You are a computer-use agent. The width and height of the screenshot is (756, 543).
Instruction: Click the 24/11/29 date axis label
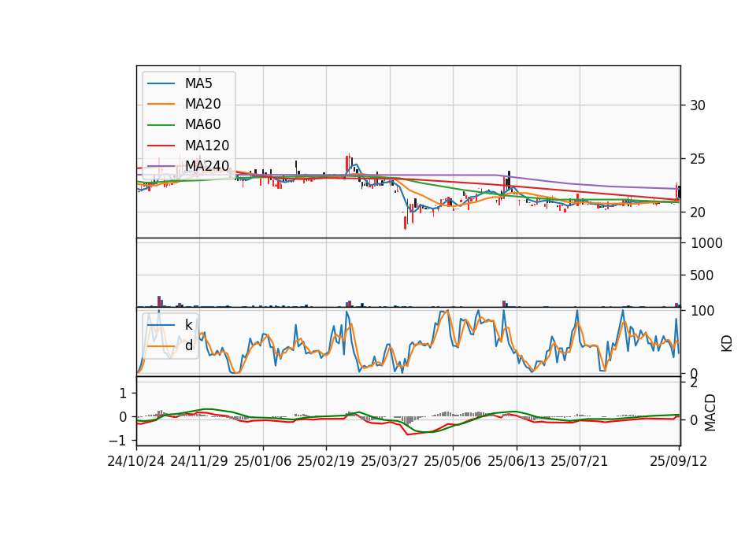[199, 461]
